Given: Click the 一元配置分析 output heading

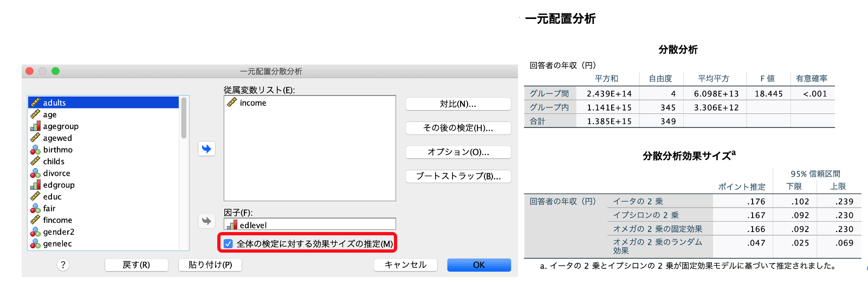Looking at the screenshot, I should (560, 18).
